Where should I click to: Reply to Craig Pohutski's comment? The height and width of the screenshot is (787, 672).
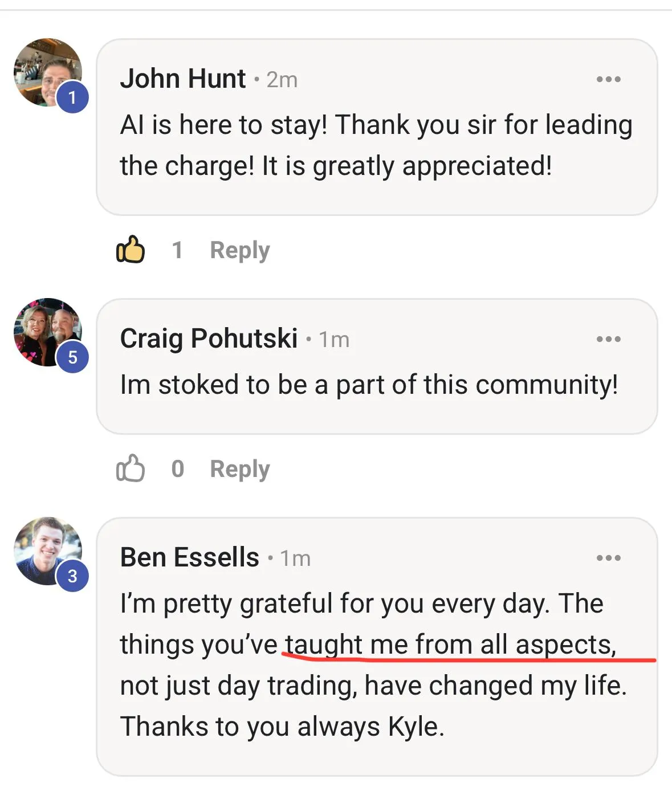coord(239,469)
